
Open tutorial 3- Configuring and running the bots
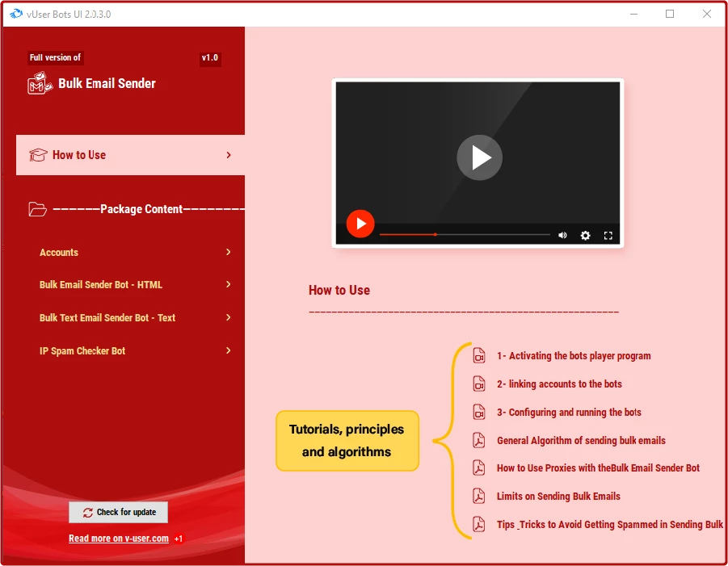tap(569, 412)
